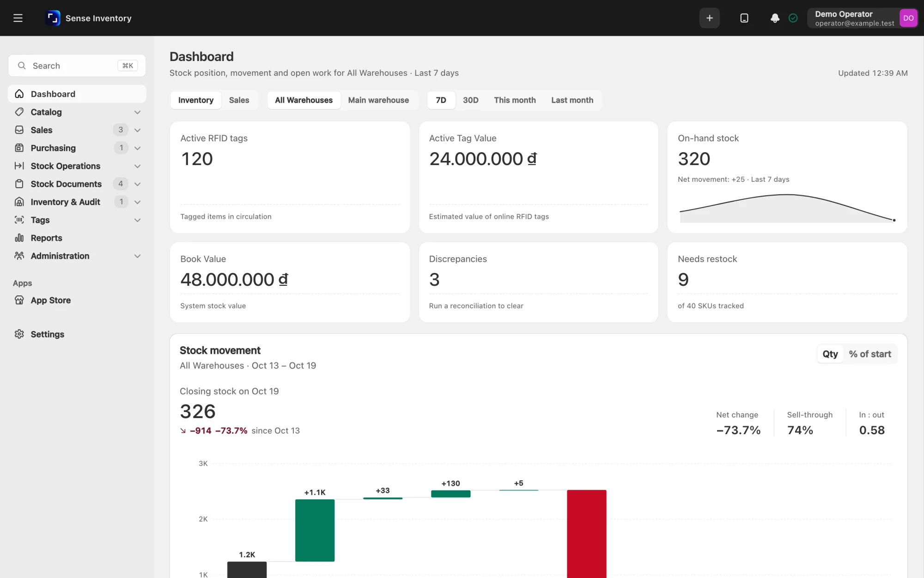The height and width of the screenshot is (578, 924).
Task: Open the DO user avatar menu
Action: (908, 18)
